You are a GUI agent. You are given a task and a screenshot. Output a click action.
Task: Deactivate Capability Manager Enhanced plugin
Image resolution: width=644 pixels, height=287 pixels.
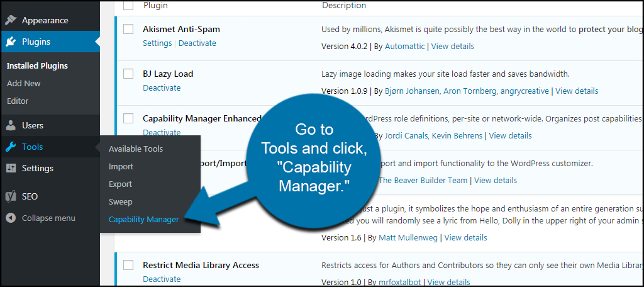click(162, 132)
